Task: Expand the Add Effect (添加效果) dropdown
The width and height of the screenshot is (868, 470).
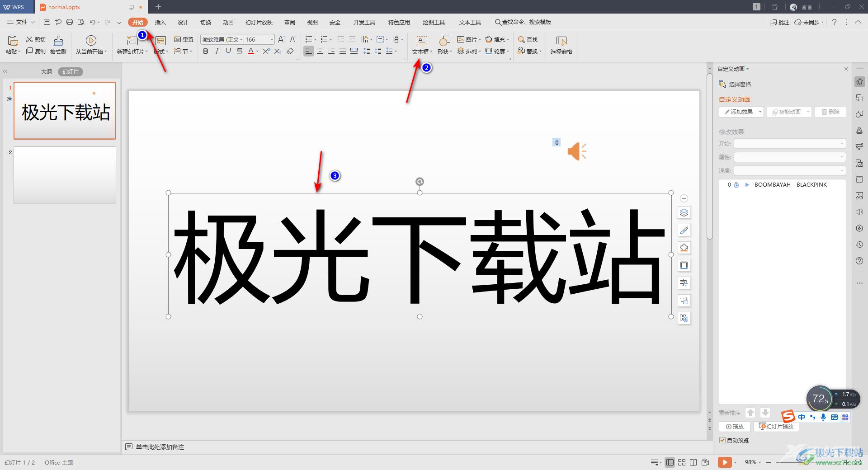Action: pos(760,112)
